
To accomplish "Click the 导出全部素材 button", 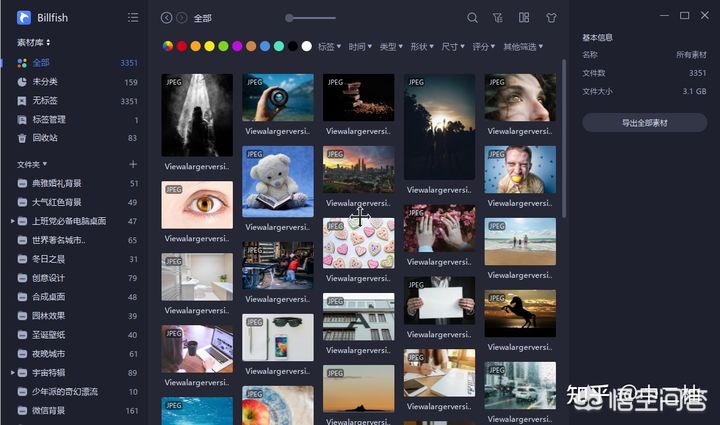I will 644,123.
